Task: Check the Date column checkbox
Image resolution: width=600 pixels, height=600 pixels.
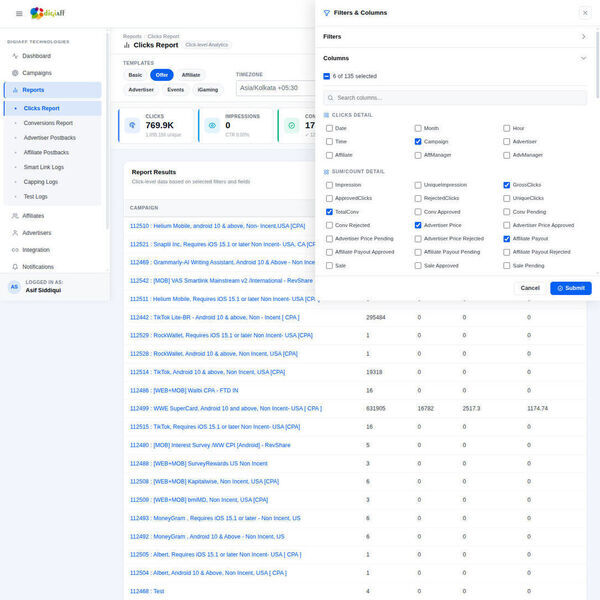Action: [329, 128]
